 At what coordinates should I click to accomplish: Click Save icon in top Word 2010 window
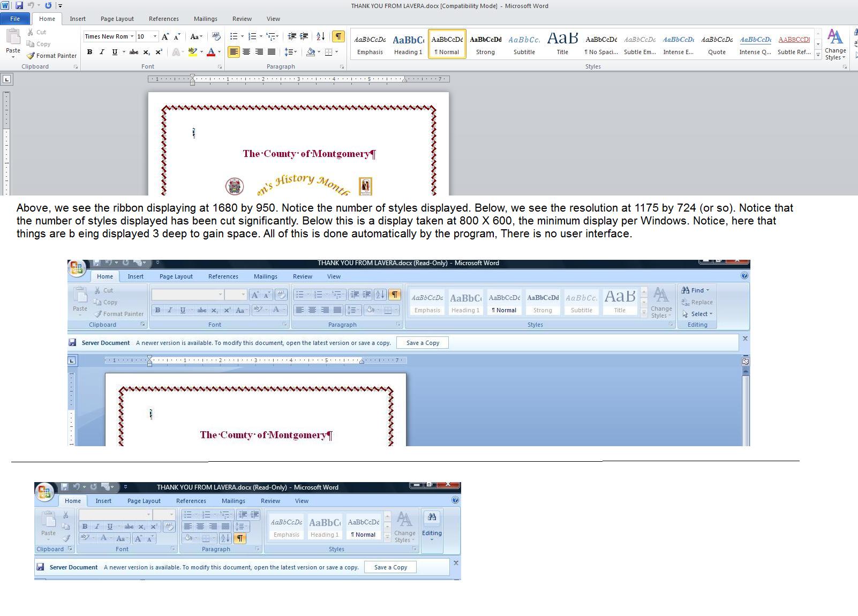tap(19, 5)
